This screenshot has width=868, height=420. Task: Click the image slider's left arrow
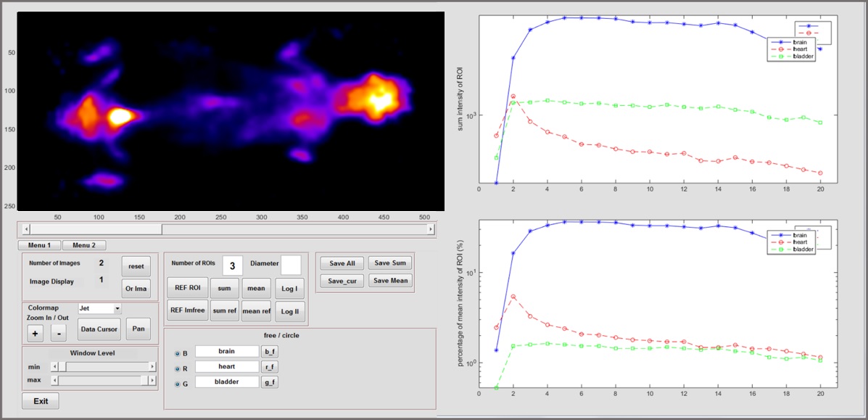[x=26, y=229]
